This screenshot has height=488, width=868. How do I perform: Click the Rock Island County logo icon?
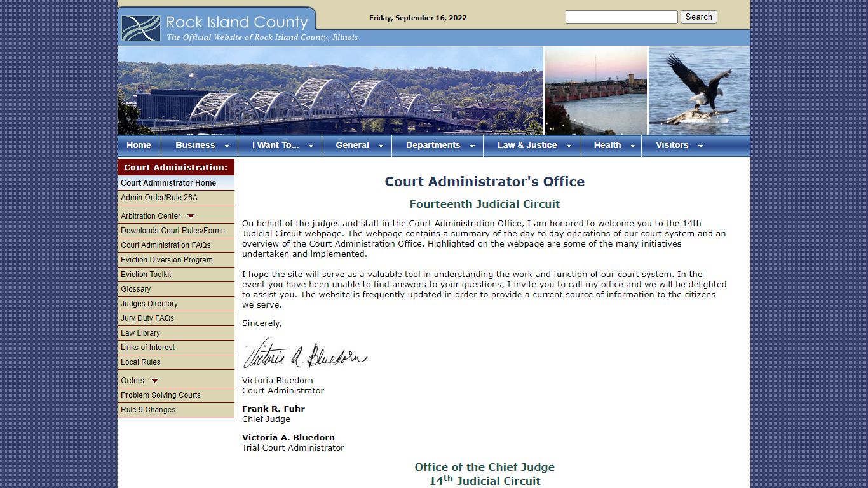point(140,28)
